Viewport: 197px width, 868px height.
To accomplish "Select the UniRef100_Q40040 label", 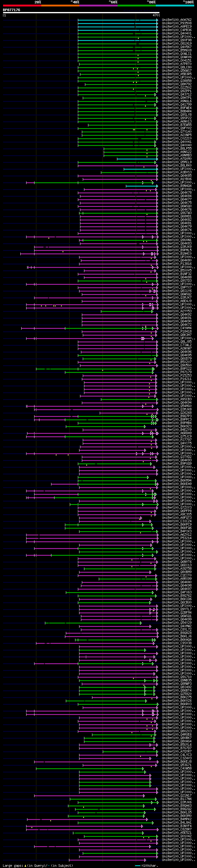I will point(177,145).
